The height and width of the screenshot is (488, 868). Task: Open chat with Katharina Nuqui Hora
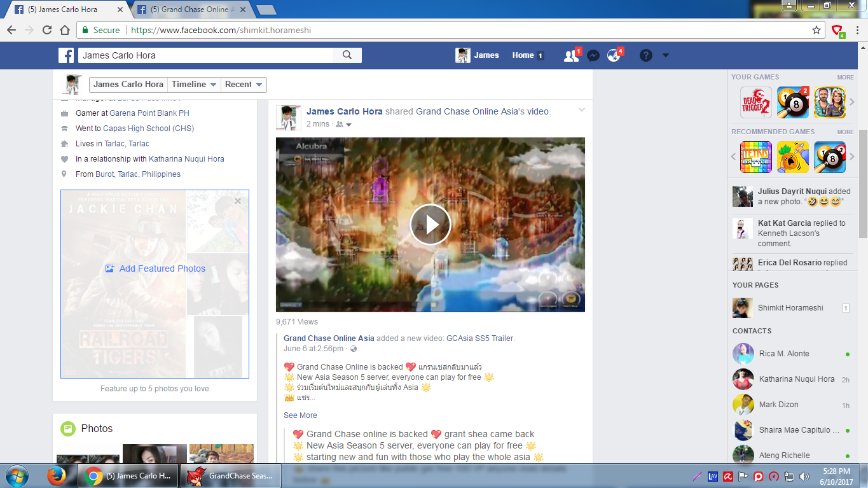(x=791, y=379)
